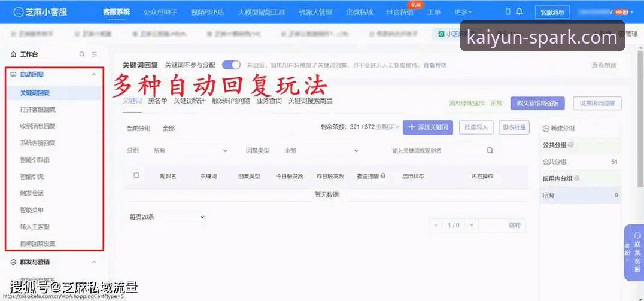Click the 去购买 link
The image size is (644, 301).
point(387,127)
